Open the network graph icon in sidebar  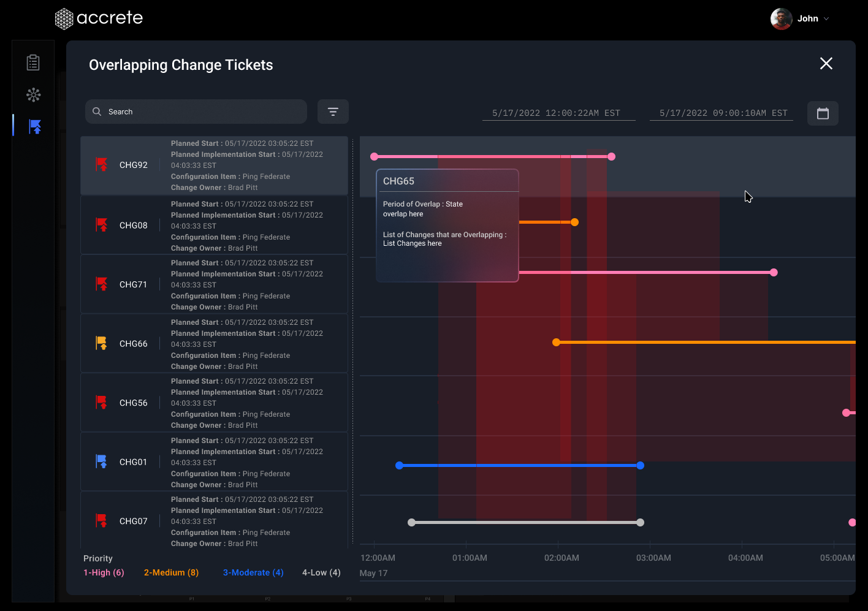pos(33,94)
